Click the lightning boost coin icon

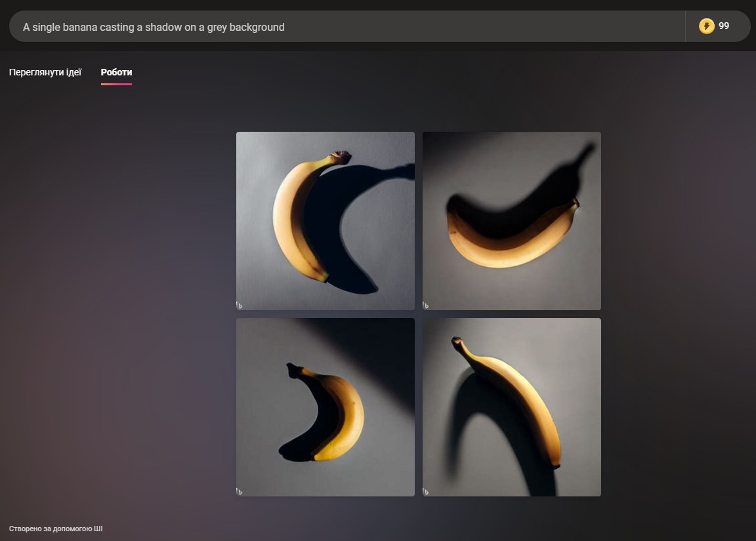coord(706,26)
